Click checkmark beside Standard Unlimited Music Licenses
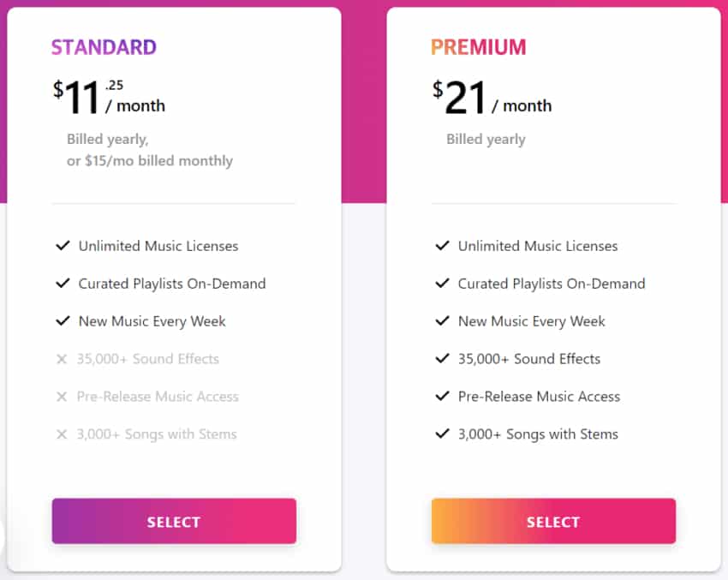 63,246
